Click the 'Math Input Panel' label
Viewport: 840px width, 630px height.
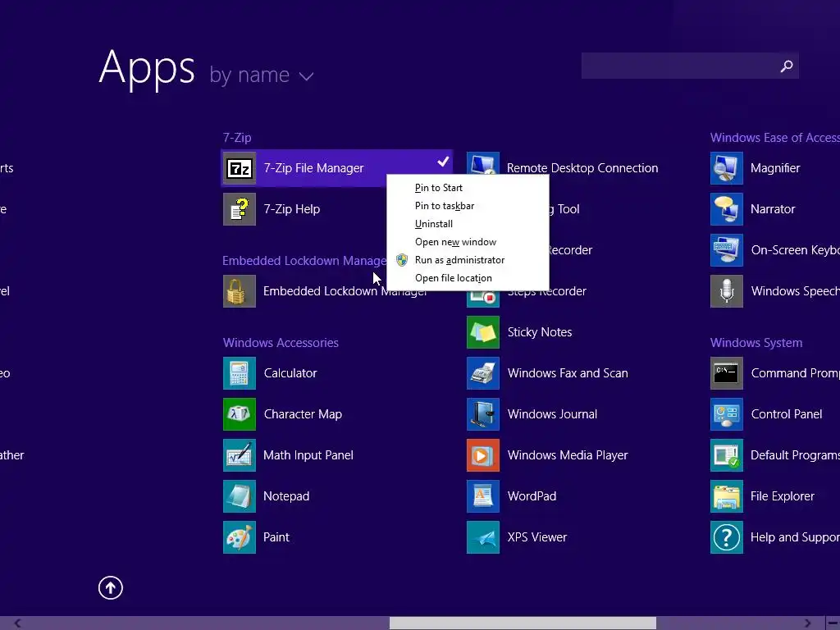(x=308, y=455)
